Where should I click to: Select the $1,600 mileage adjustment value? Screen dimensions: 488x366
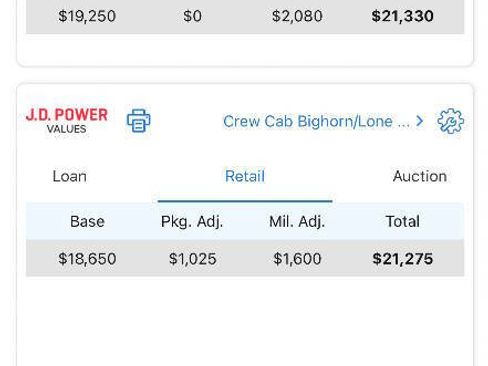[297, 259]
